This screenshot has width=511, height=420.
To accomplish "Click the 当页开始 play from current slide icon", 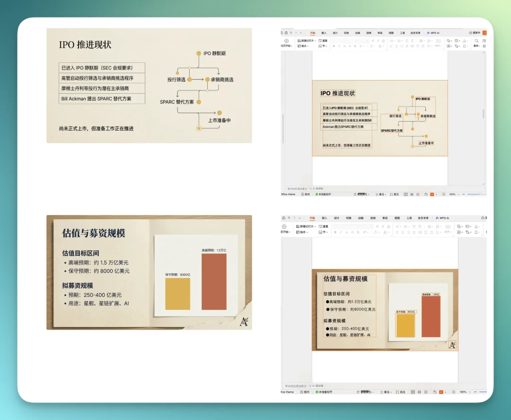I will [286, 41].
